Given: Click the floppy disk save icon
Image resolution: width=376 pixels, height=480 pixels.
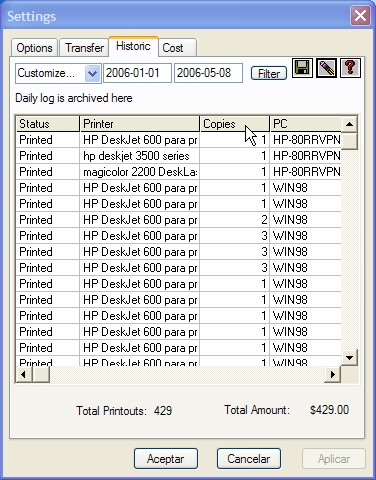Looking at the screenshot, I should click(302, 68).
